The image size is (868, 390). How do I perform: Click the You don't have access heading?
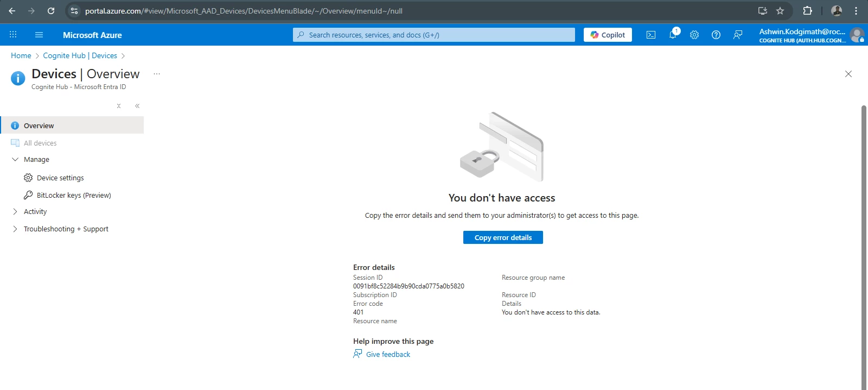502,198
